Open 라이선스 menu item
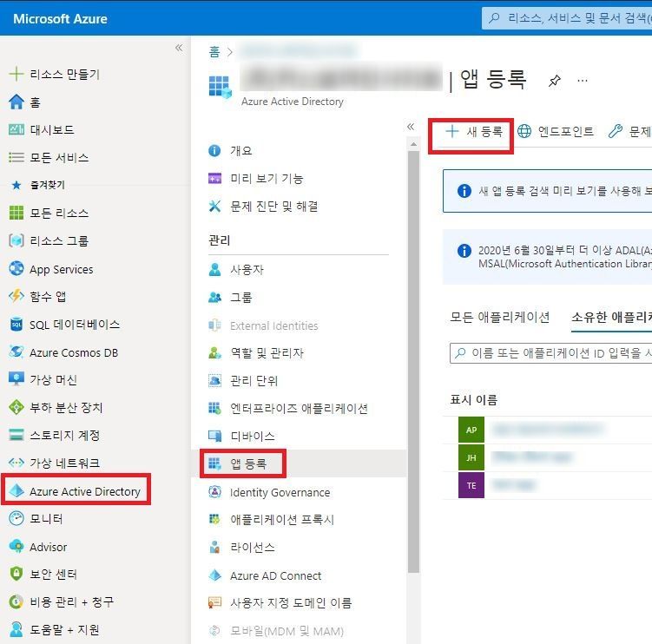 (241, 547)
